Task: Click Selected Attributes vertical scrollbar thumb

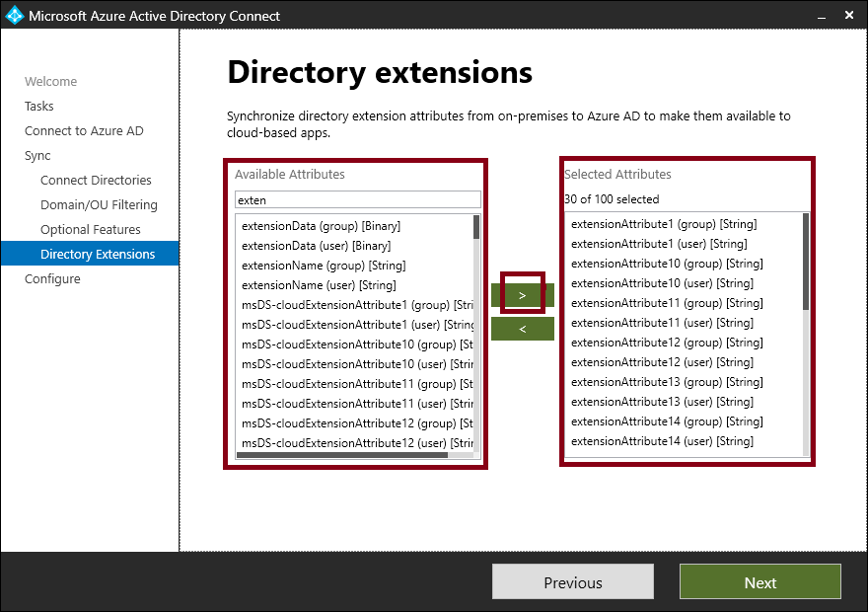Action: point(806,262)
